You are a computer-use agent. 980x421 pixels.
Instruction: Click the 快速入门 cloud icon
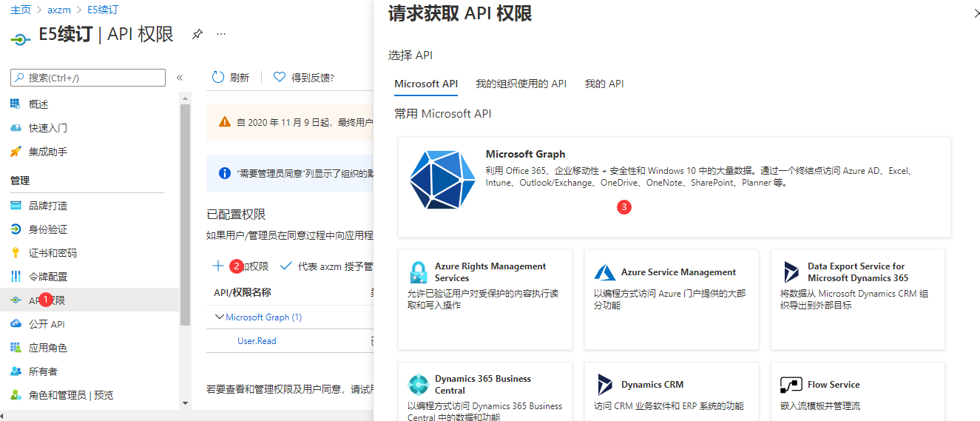pyautogui.click(x=16, y=128)
